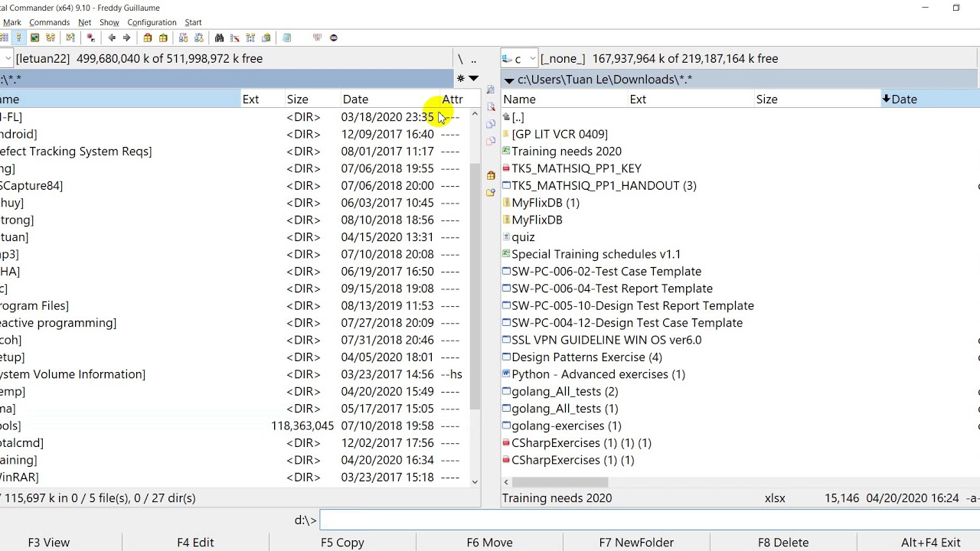The height and width of the screenshot is (551, 980).
Task: Open the Commands menu
Action: click(x=50, y=22)
